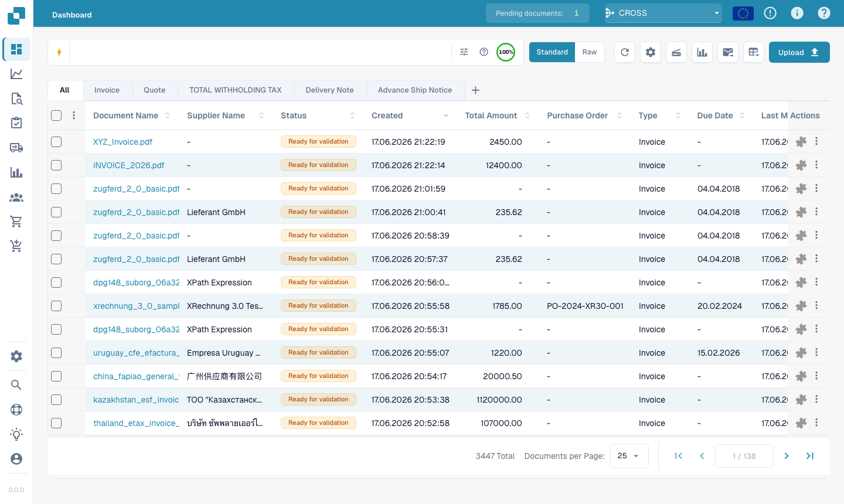Image resolution: width=844 pixels, height=504 pixels.
Task: Select the thailand_etax_invoice row checkbox
Action: [56, 423]
